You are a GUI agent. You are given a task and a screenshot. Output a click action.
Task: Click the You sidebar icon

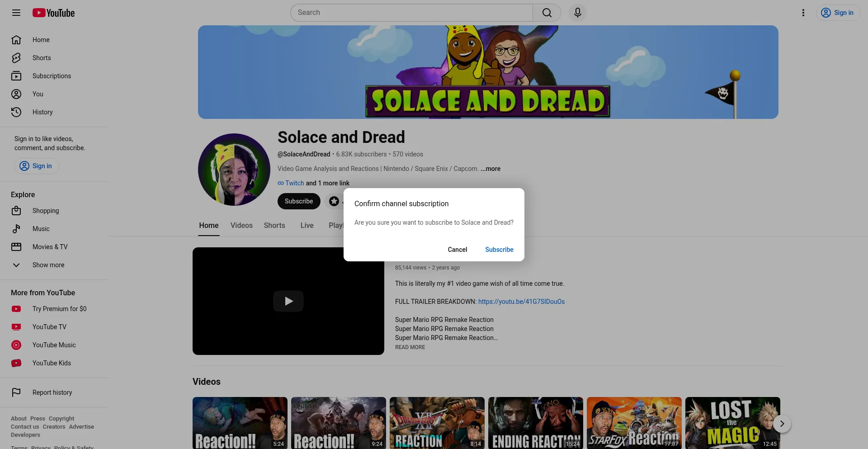[16, 94]
